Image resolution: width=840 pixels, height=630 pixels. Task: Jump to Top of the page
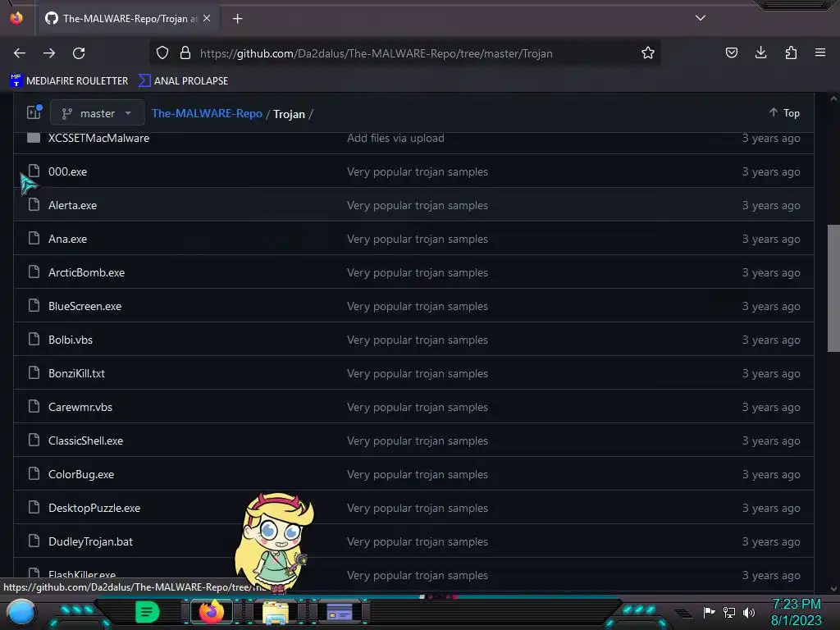coord(785,113)
